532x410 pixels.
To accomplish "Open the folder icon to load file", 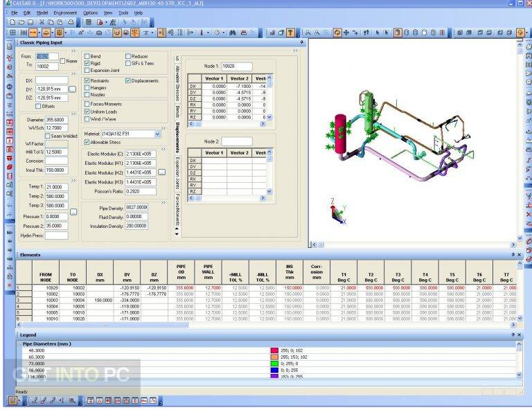I will (x=21, y=22).
